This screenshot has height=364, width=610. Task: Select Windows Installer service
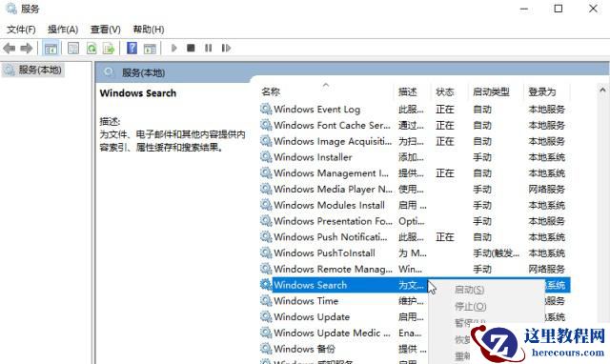tap(415, 157)
